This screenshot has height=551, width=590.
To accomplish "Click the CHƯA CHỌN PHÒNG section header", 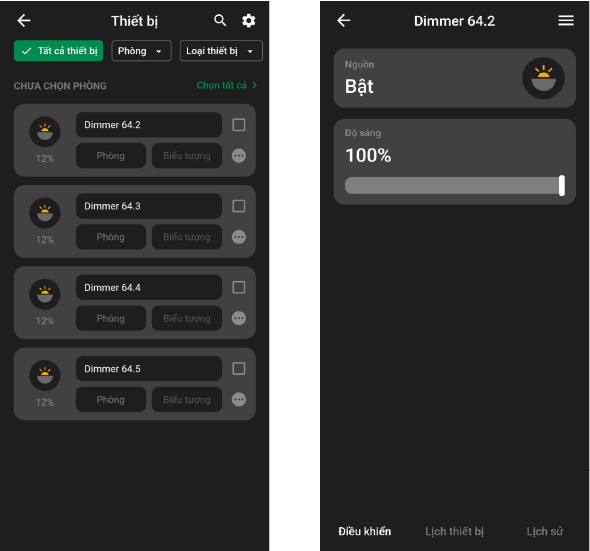I will 60,86.
